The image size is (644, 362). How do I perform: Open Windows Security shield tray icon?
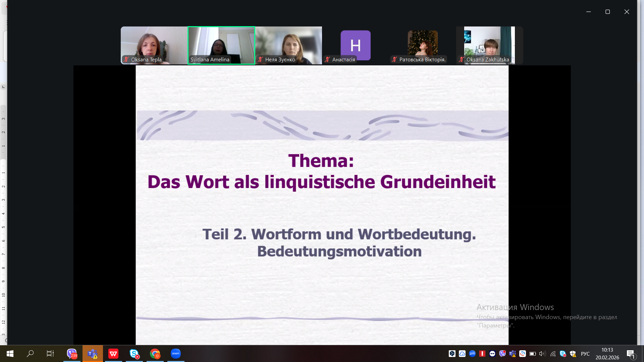(x=573, y=354)
